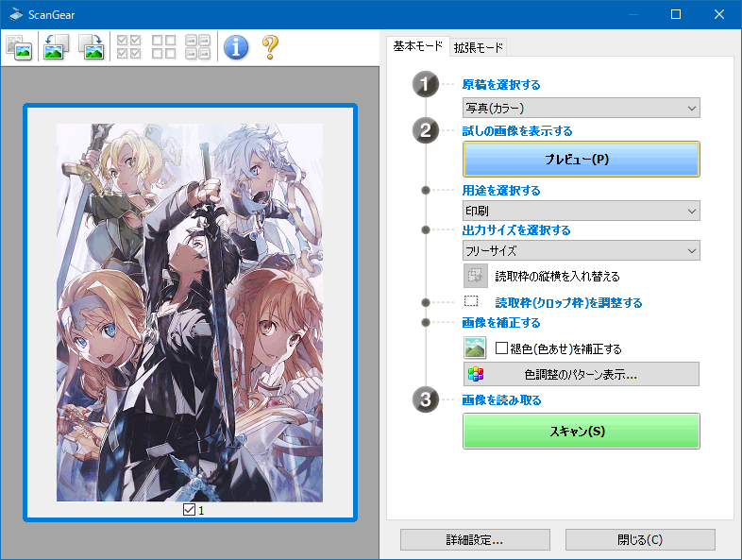
Task: Close the ScanGear window
Action: (x=718, y=14)
